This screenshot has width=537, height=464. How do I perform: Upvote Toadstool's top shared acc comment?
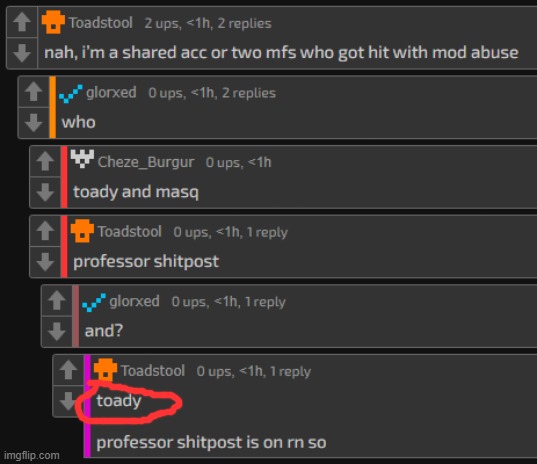tap(22, 22)
